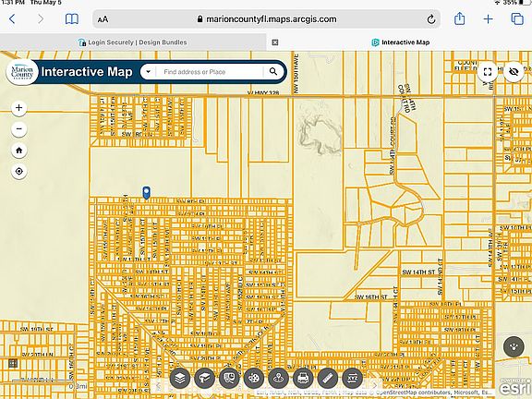Image resolution: width=532 pixels, height=399 pixels.
Task: Toggle the hide-visibility eye icon
Action: (x=514, y=72)
